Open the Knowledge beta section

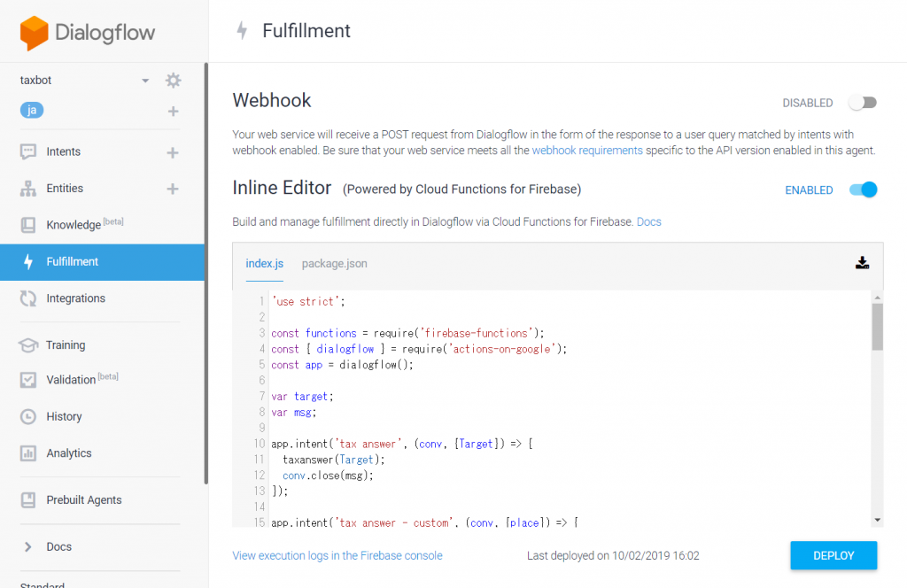(74, 224)
